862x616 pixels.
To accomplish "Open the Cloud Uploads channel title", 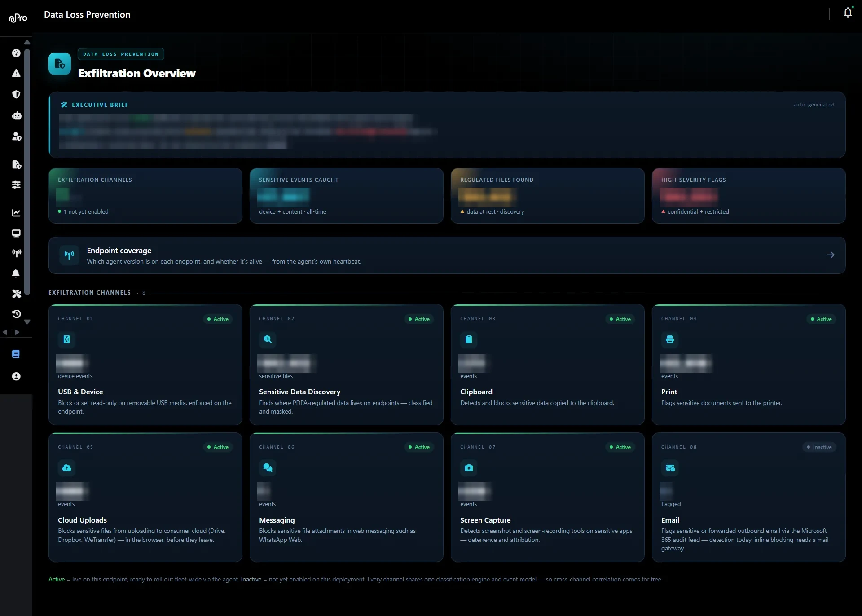I will (x=82, y=520).
